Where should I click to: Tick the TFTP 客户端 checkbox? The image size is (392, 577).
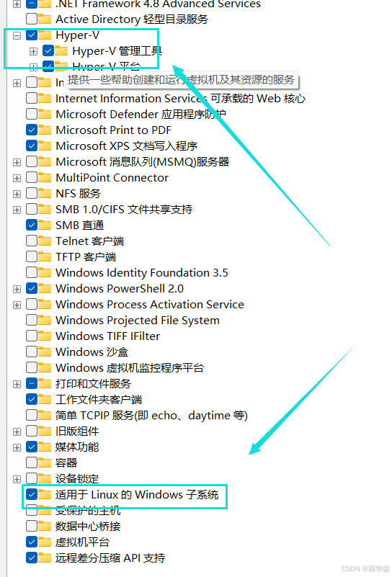pos(32,257)
